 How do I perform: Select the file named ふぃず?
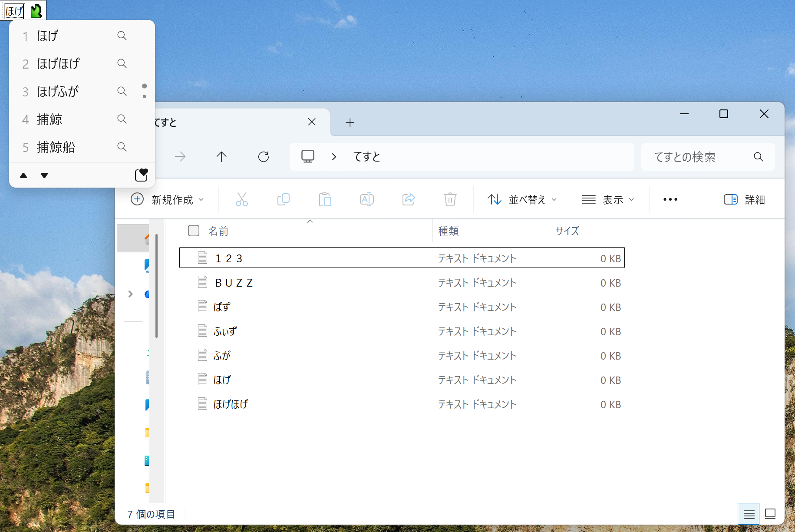[402, 331]
